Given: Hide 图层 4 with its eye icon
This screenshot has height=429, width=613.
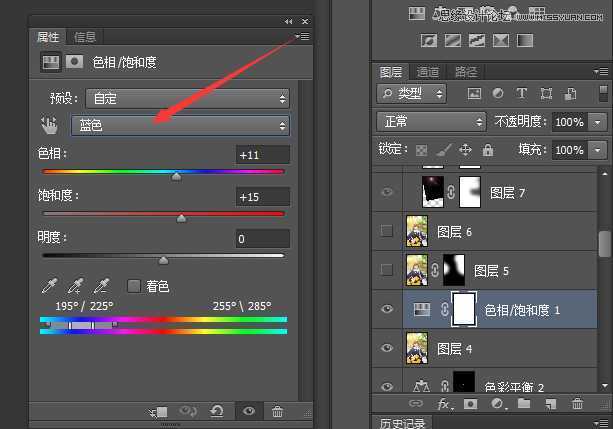Looking at the screenshot, I should [387, 348].
